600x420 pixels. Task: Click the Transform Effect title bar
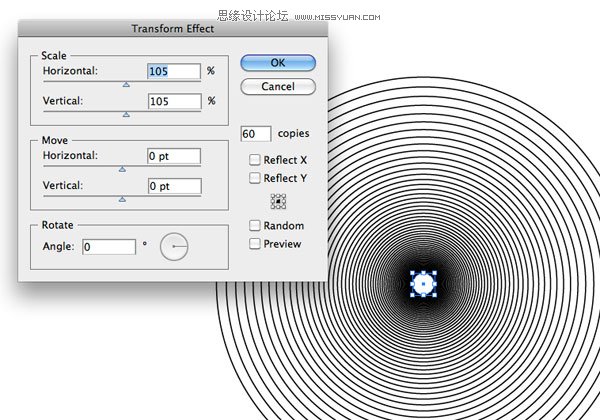click(173, 29)
